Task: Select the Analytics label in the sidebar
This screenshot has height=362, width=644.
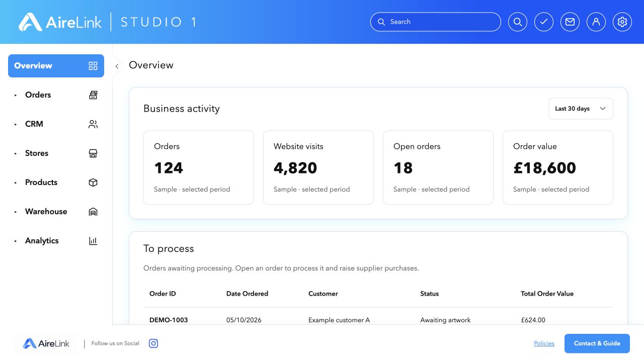Action: pos(42,241)
